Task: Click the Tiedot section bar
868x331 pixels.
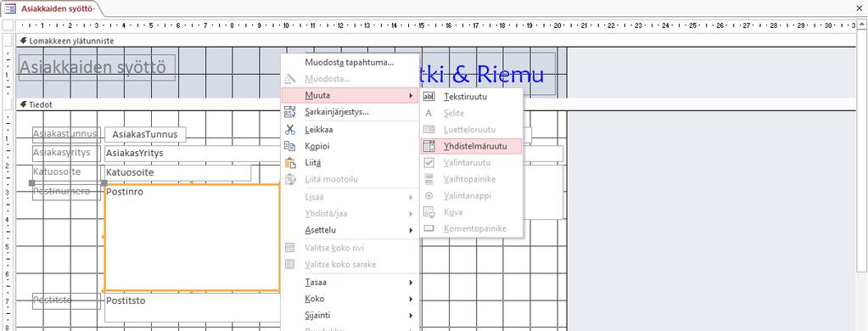Action: pos(436,104)
